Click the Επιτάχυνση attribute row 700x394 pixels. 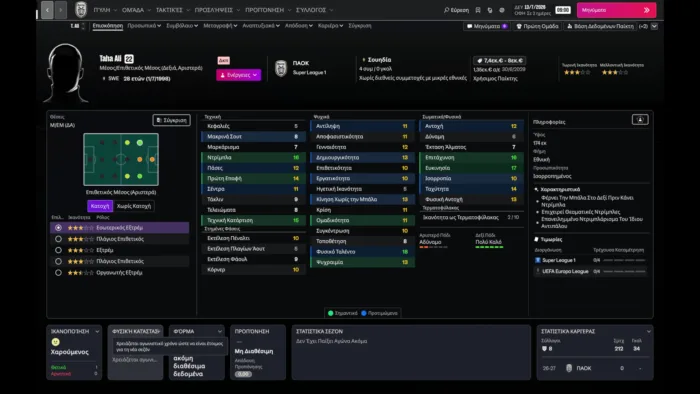pos(471,158)
